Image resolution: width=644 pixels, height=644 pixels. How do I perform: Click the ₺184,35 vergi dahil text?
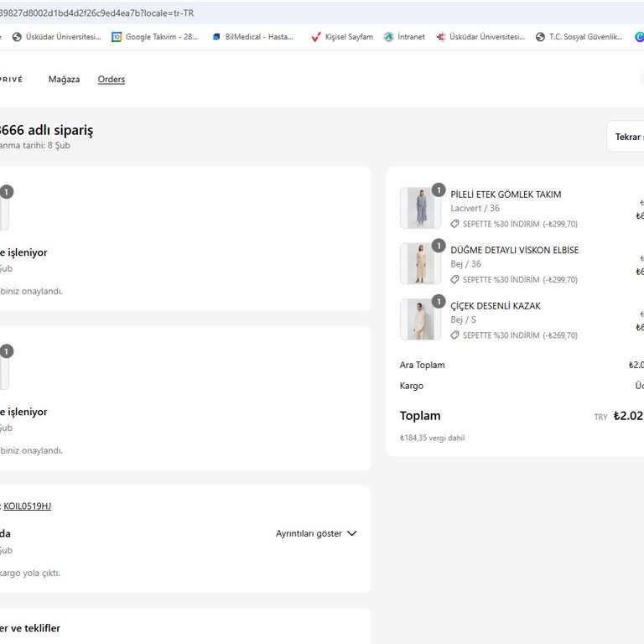pyautogui.click(x=432, y=438)
